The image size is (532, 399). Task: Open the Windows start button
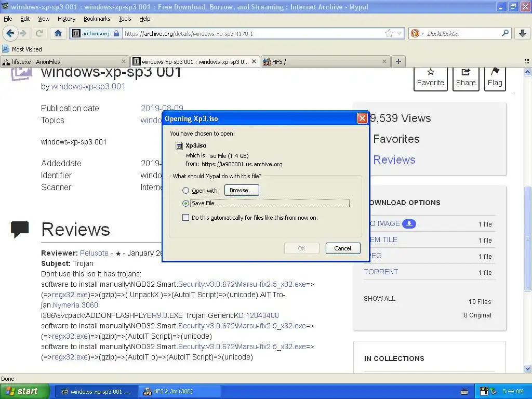pos(25,391)
